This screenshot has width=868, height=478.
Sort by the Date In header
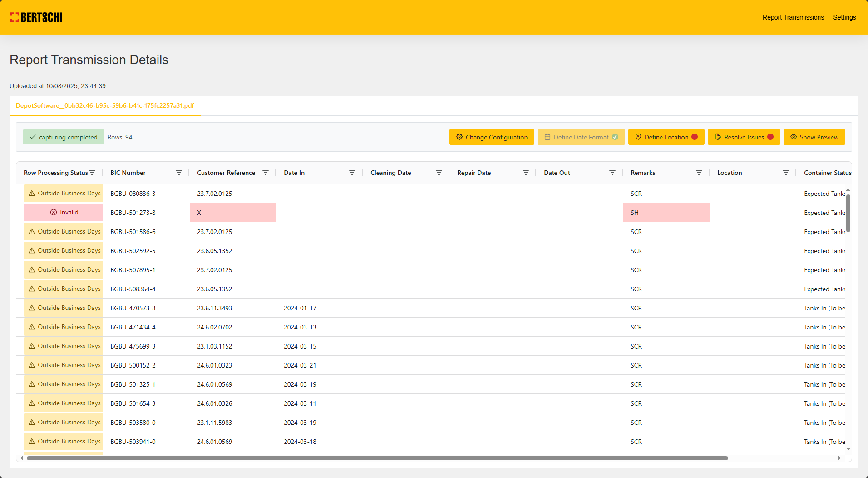294,173
